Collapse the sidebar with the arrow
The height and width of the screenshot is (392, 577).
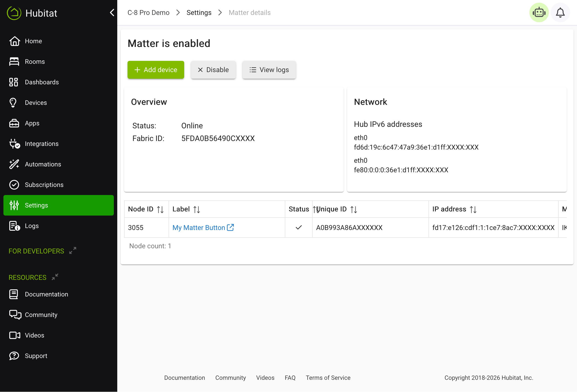[112, 13]
